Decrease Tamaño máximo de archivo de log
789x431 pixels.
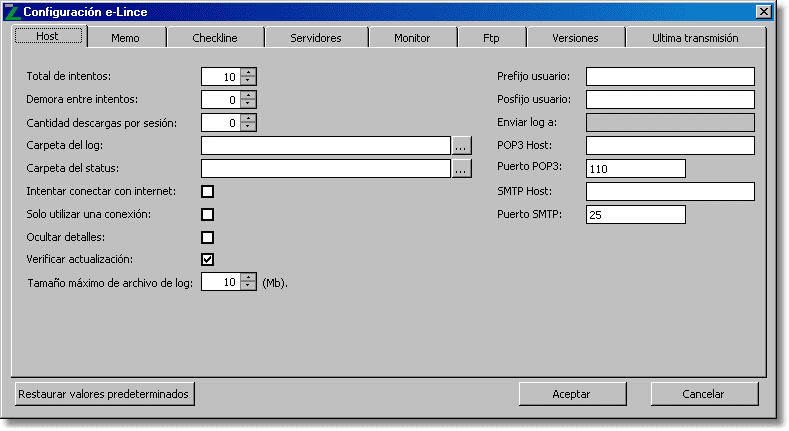(248, 286)
